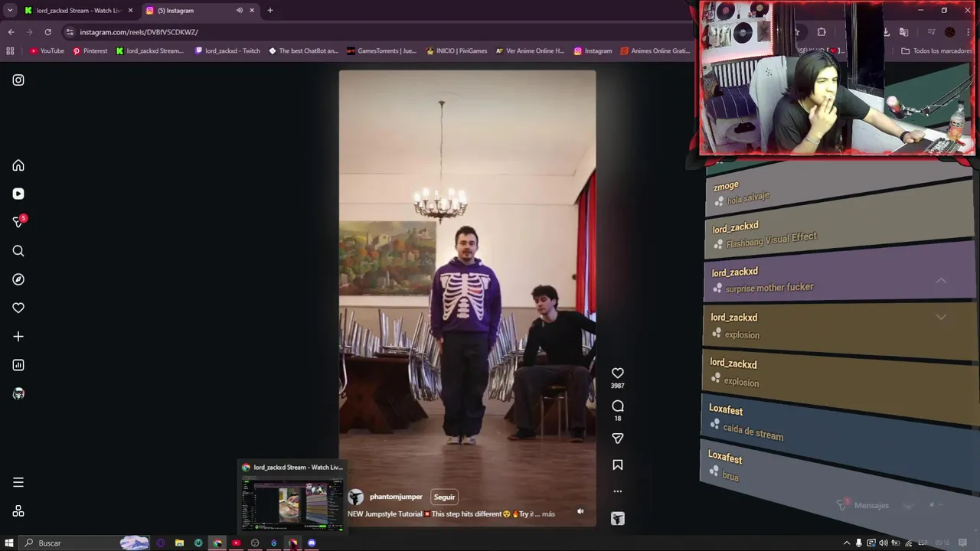Open File Explorer from taskbar

[179, 543]
